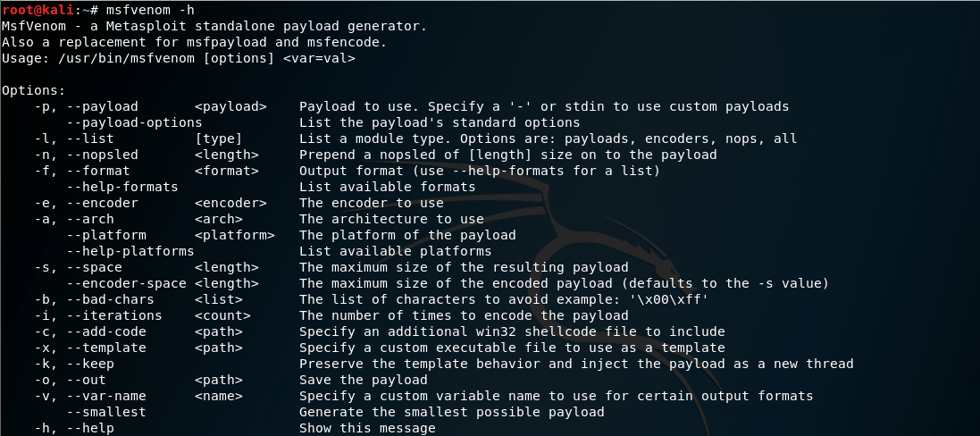Click the Usage: /usr/bin/msfvenom line
The width and height of the screenshot is (980, 436).
tap(179, 59)
